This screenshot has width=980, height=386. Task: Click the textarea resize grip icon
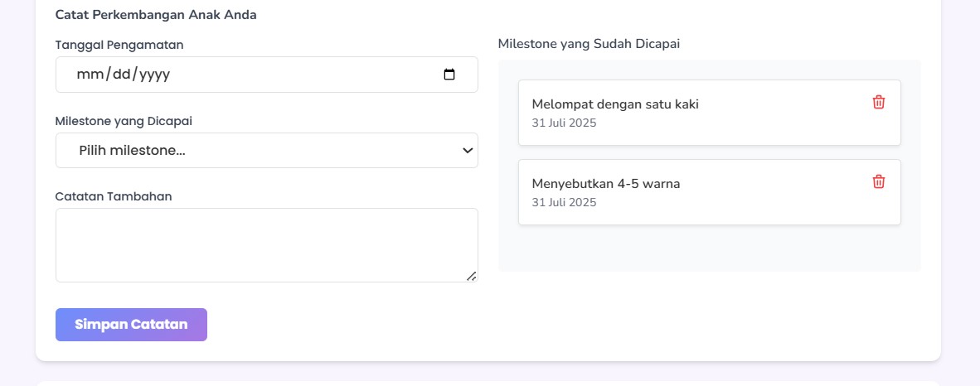(471, 276)
